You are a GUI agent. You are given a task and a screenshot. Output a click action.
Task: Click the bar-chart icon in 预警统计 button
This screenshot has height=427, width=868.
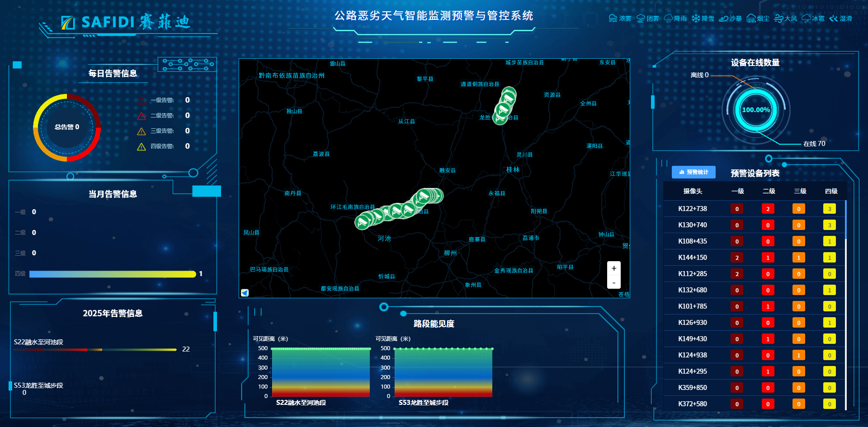pyautogui.click(x=681, y=172)
